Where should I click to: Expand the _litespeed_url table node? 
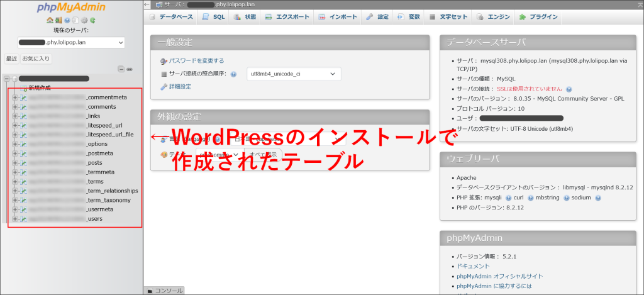(x=15, y=125)
